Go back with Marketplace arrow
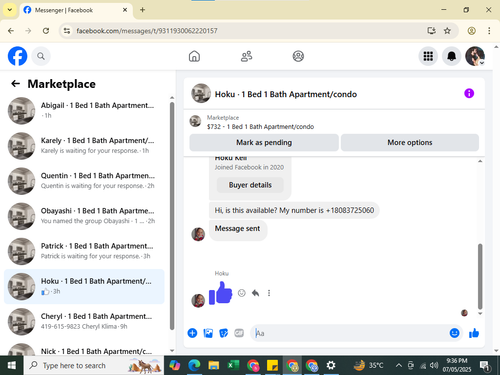This screenshot has height=375, width=500. (15, 83)
